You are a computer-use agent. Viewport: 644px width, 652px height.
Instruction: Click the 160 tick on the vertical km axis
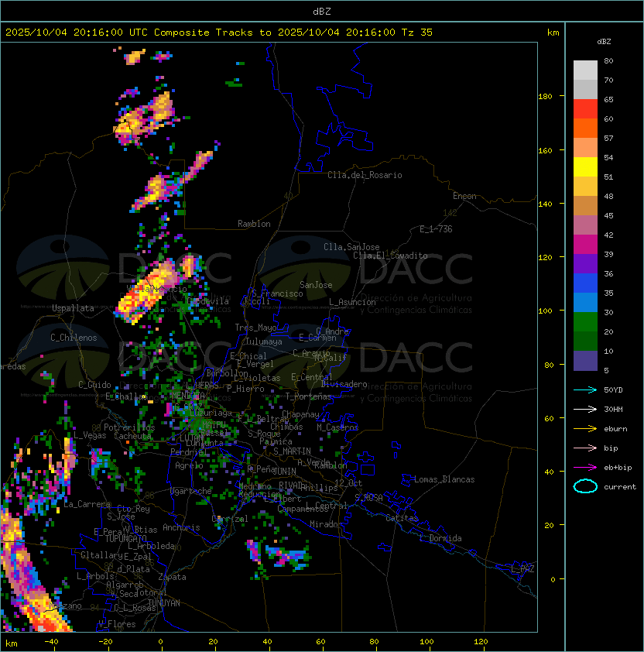[545, 150]
